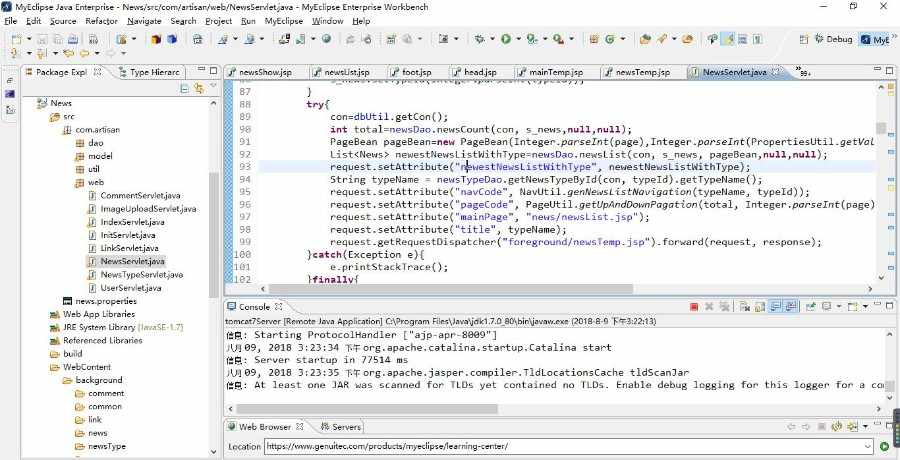Click the Open Web Browser globe icon
The width and height of the screenshot is (900, 460).
pyautogui.click(x=326, y=39)
